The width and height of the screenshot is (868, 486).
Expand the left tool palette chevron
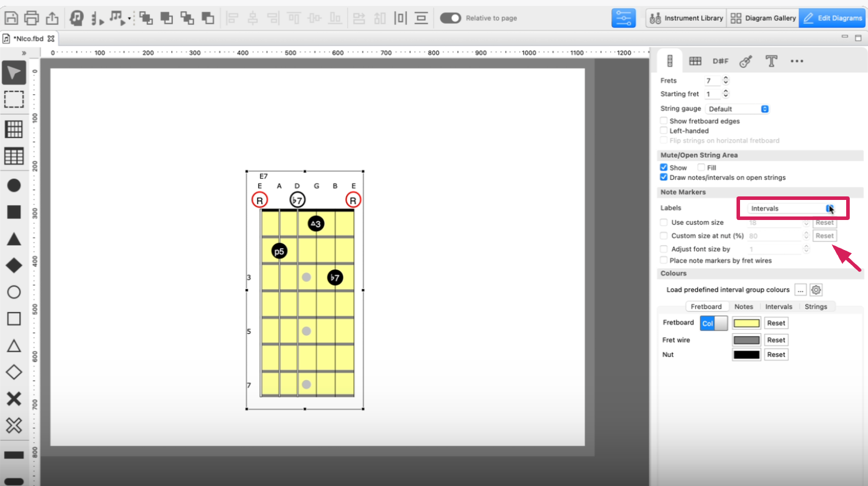click(24, 53)
